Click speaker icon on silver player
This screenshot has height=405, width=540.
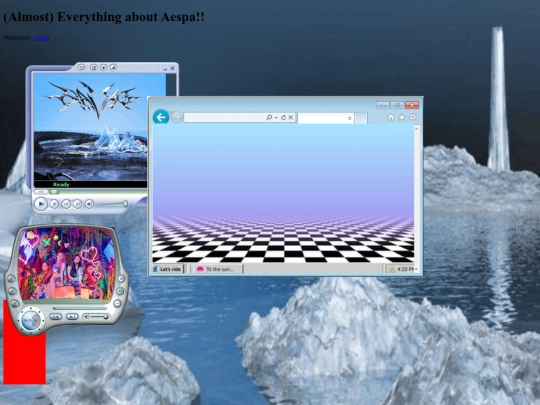coord(86,316)
